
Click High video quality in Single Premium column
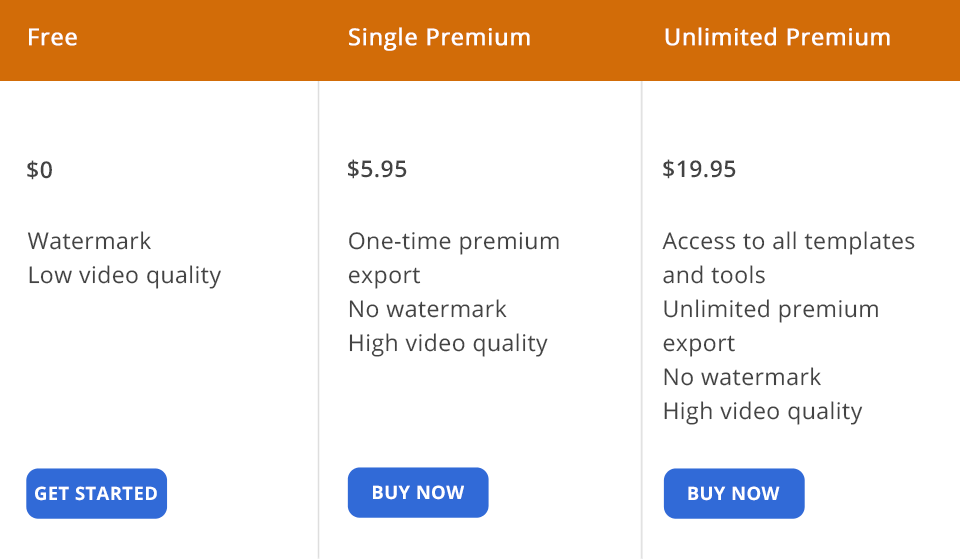[447, 343]
